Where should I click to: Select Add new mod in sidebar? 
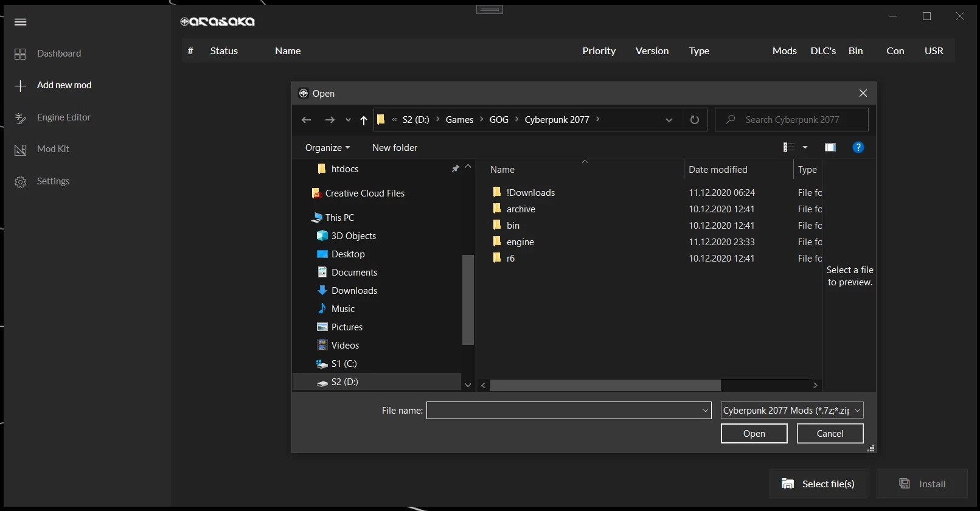[x=64, y=85]
